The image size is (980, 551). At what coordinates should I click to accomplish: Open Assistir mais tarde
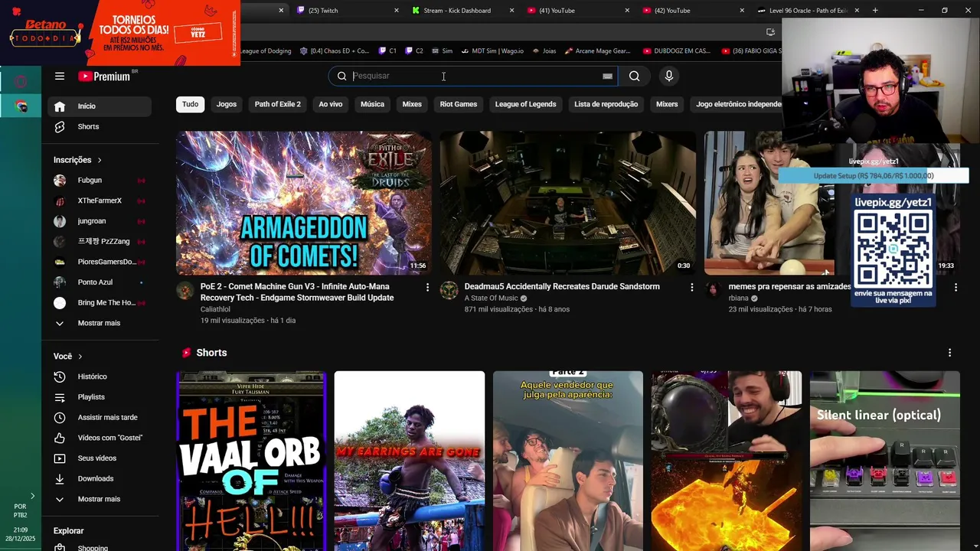pyautogui.click(x=100, y=417)
